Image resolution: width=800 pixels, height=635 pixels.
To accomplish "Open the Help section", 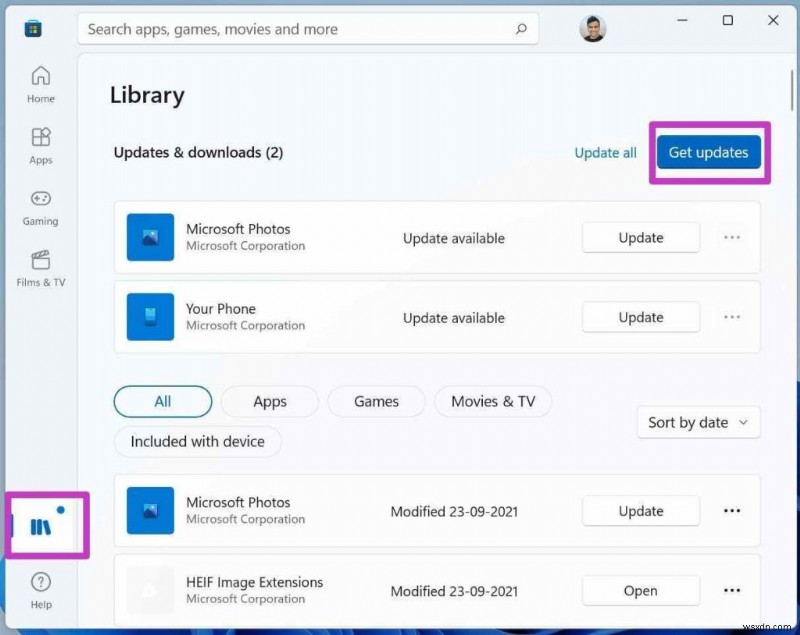I will pos(40,589).
